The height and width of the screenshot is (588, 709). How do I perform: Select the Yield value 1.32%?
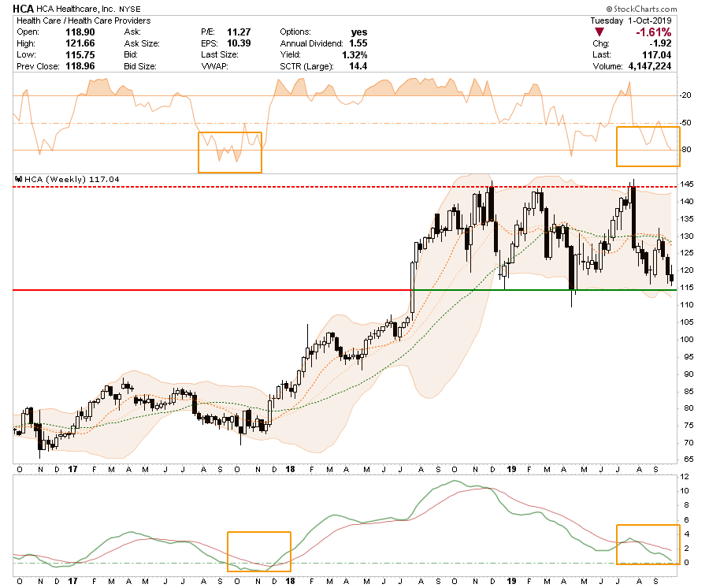click(x=354, y=54)
